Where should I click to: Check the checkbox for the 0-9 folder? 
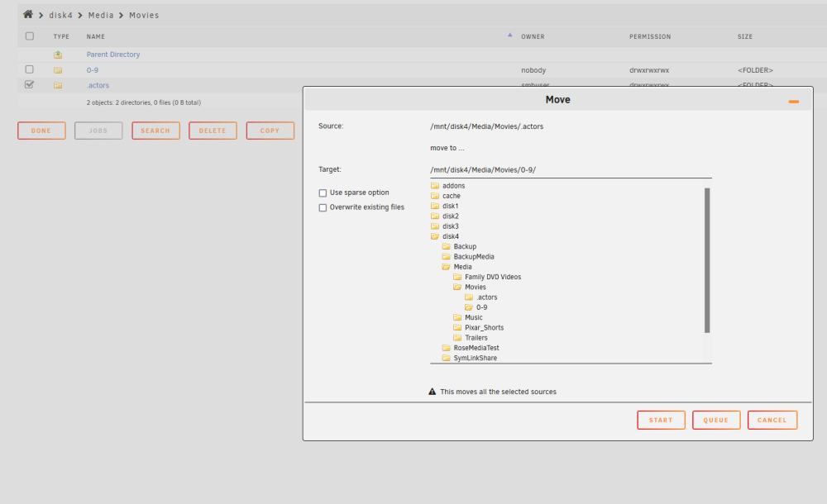[30, 69]
